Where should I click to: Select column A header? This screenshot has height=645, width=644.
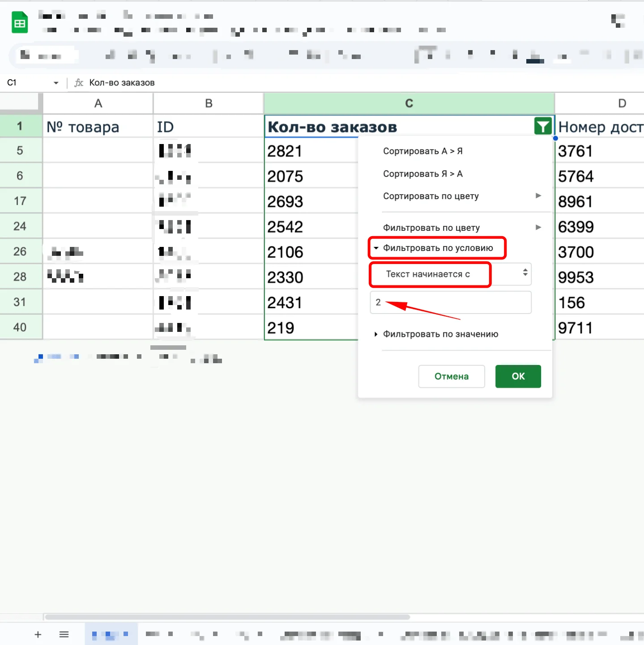click(x=98, y=103)
